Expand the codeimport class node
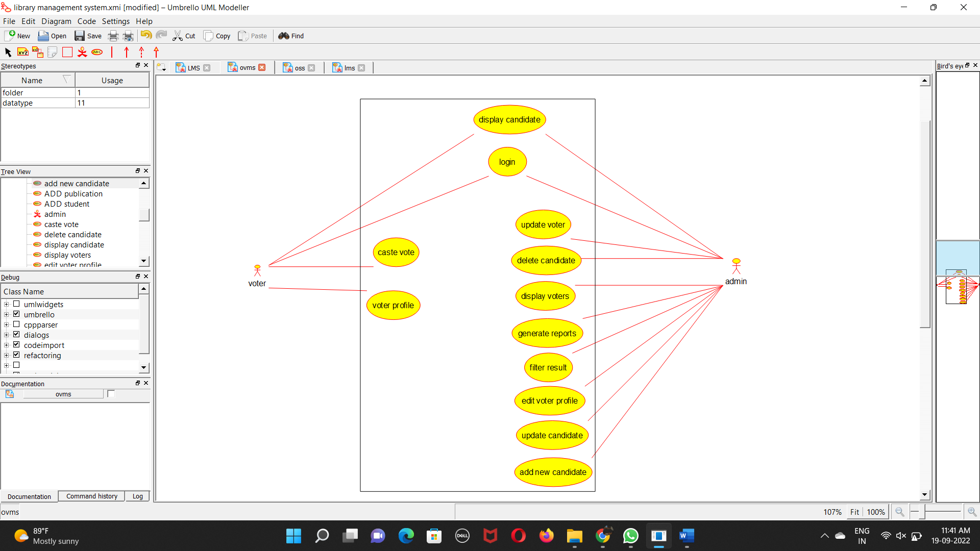980x551 pixels. (7, 345)
